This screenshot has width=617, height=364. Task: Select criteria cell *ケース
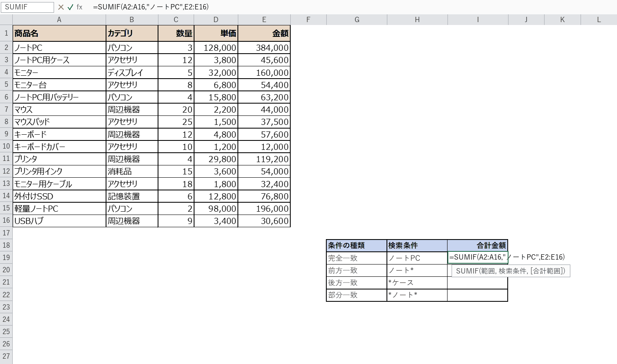[x=417, y=283]
